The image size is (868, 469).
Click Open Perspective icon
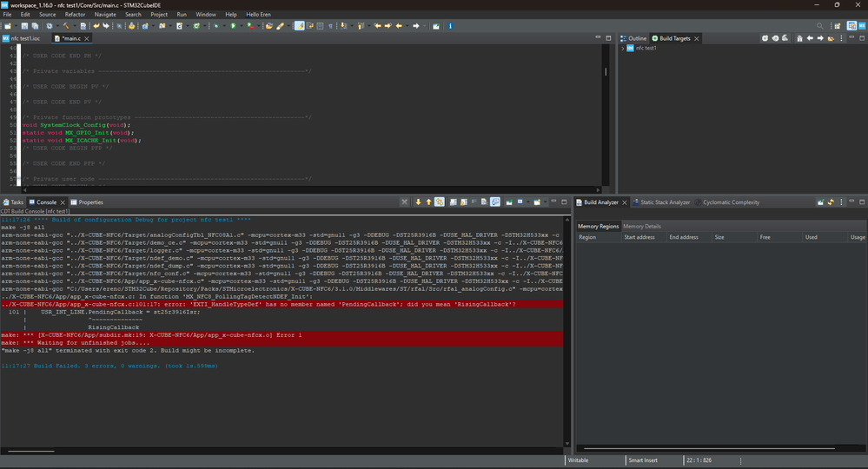click(x=838, y=26)
